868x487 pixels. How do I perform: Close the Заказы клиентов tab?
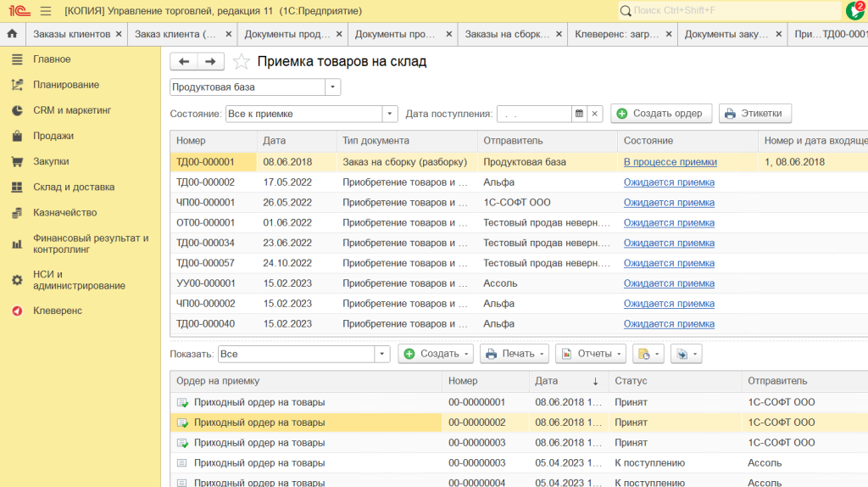tap(119, 34)
